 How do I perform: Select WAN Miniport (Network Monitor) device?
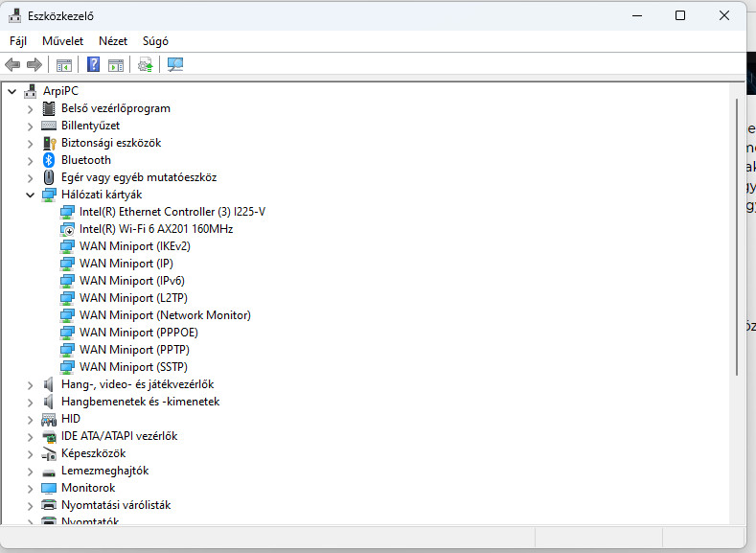[x=165, y=315]
